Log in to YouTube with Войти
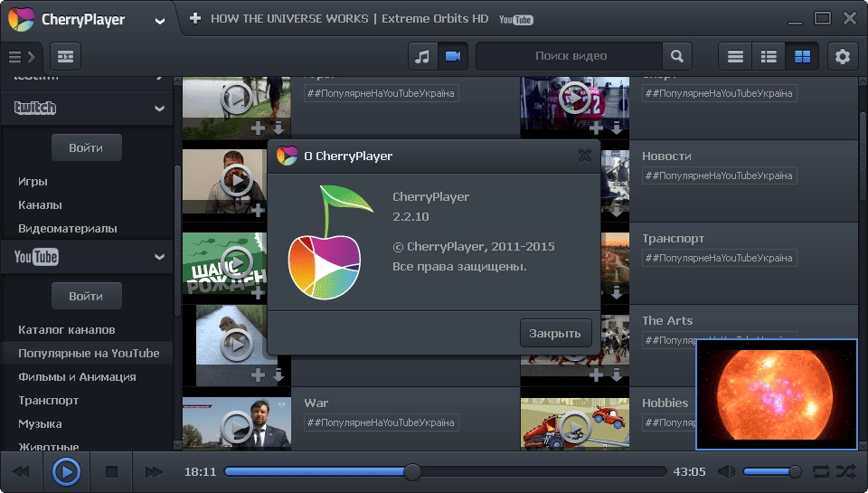868x493 pixels. (x=87, y=297)
